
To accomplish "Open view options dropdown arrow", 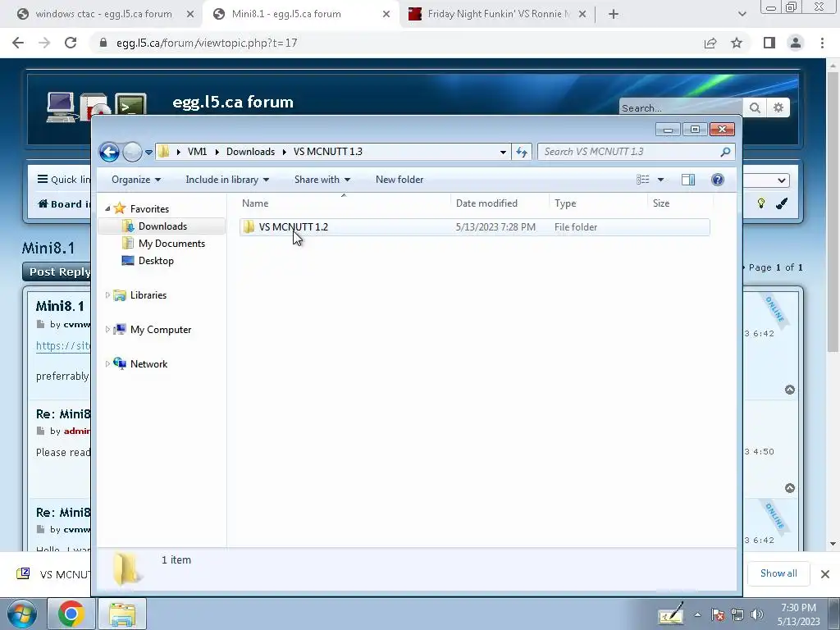I will click(660, 180).
